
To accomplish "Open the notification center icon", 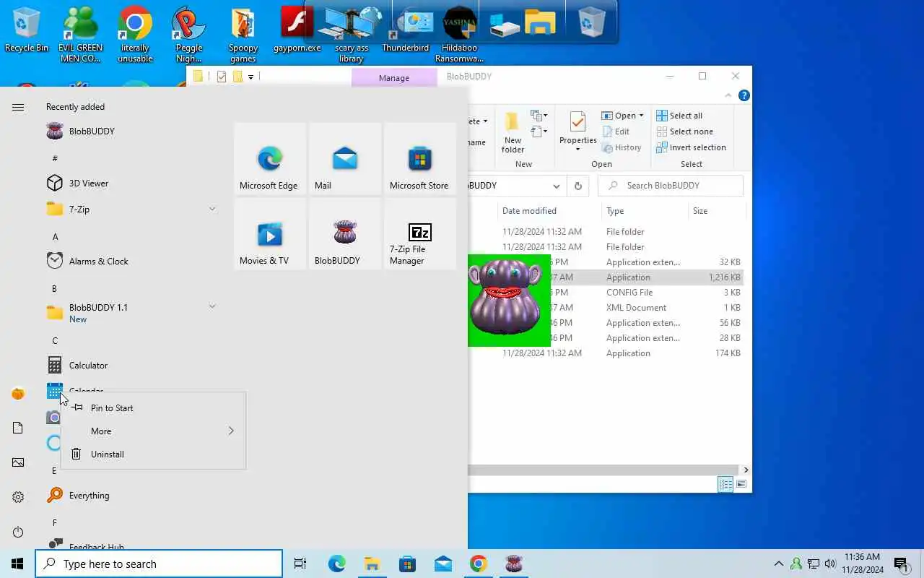I will (901, 564).
